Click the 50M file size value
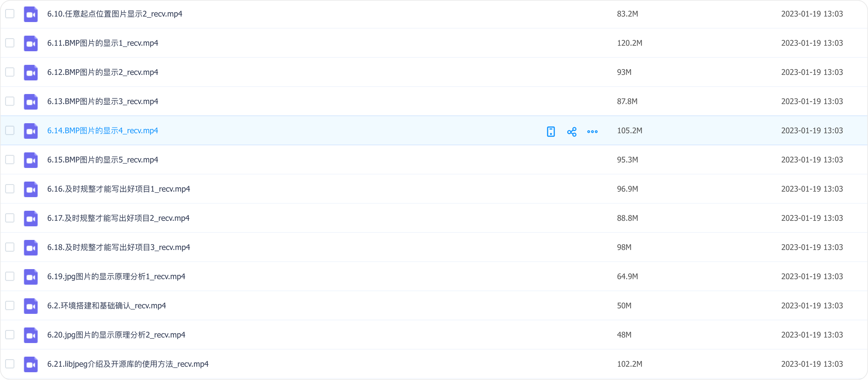 624,305
